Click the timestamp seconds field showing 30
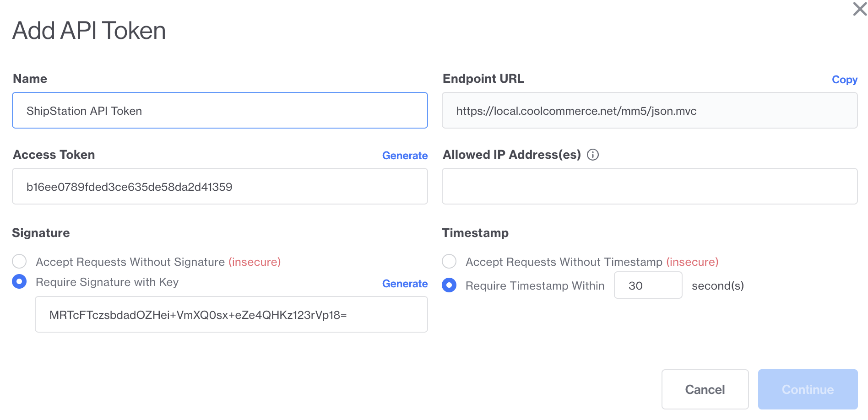868x420 pixels. pyautogui.click(x=648, y=285)
